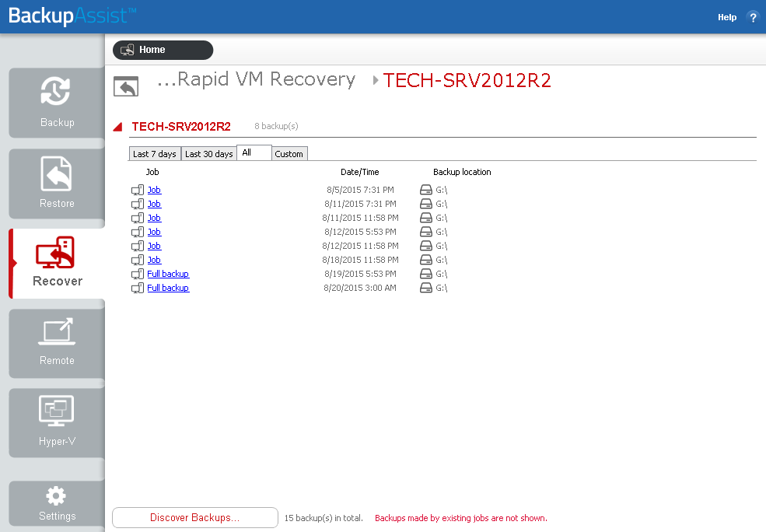Screen dimensions: 766x532
Task: Open the Backup section in sidebar
Action: (57, 103)
